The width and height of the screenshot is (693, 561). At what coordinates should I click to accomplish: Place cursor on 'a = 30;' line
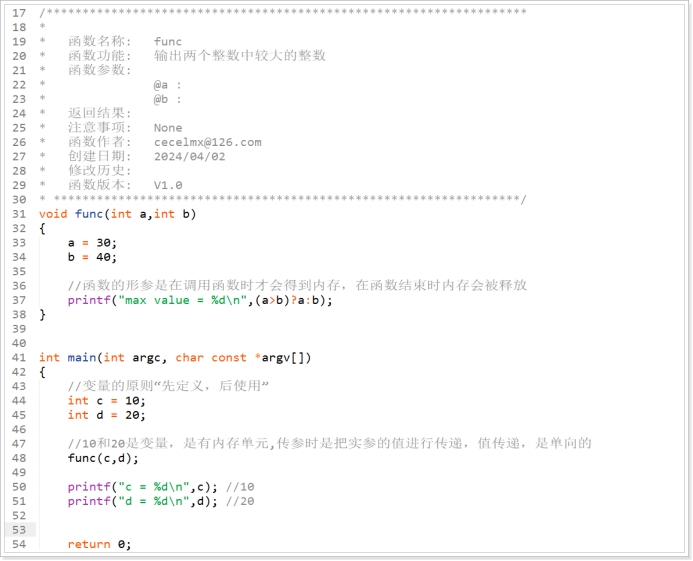tap(92, 243)
